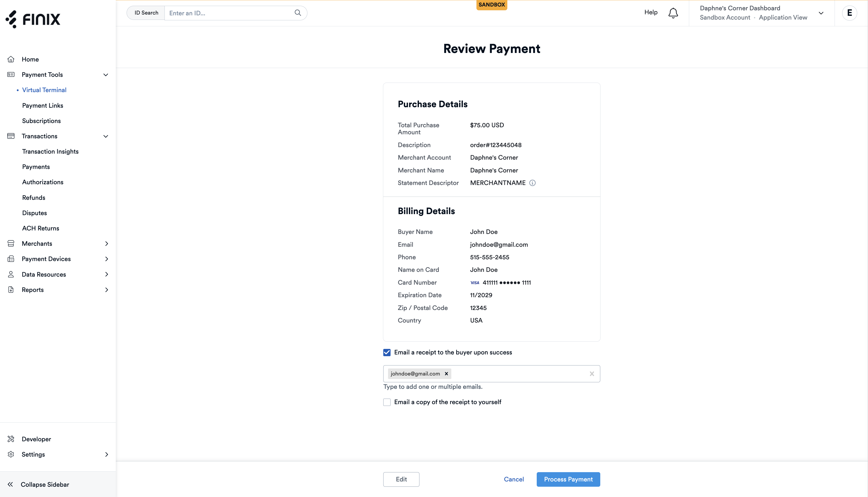The height and width of the screenshot is (497, 868).
Task: Click the search magnifier icon
Action: coord(297,13)
